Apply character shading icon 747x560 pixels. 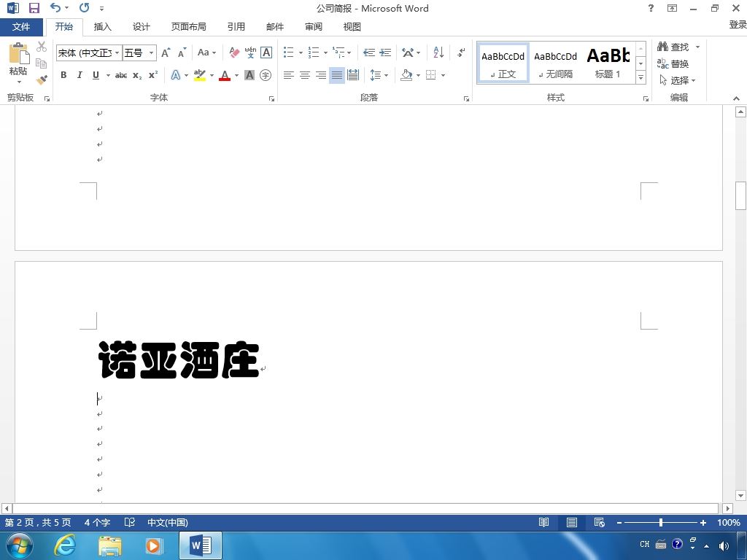click(249, 75)
